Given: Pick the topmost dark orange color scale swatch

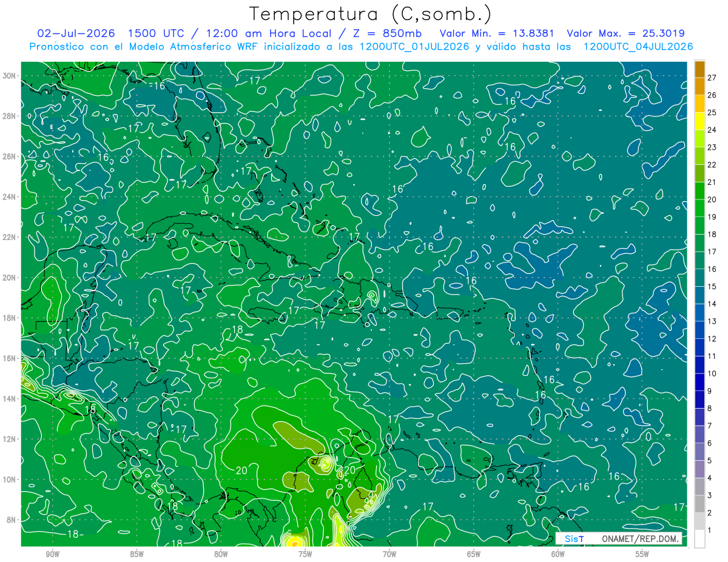Looking at the screenshot, I should point(700,69).
